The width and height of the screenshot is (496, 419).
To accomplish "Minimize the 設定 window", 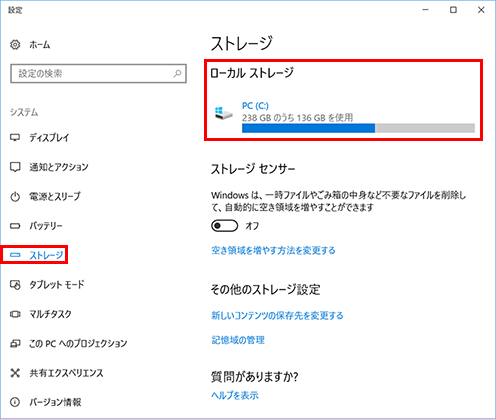I will coord(425,10).
